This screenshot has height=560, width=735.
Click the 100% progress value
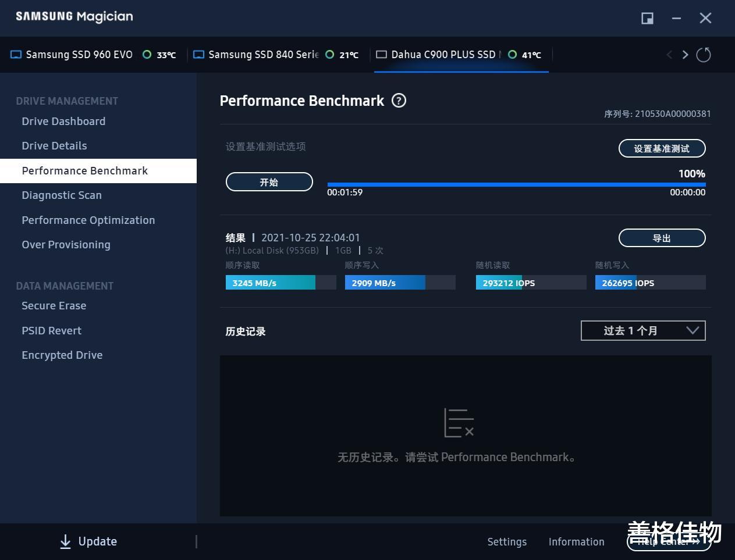click(x=692, y=174)
